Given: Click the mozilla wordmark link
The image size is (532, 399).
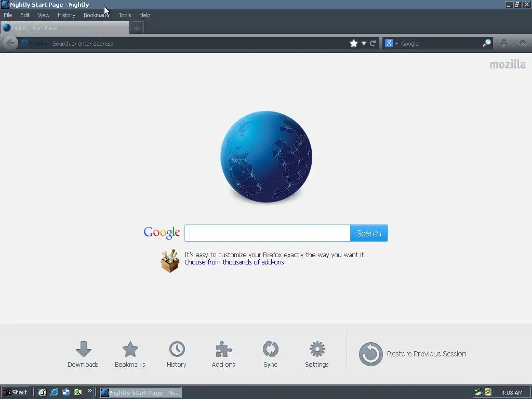Looking at the screenshot, I should [x=507, y=64].
